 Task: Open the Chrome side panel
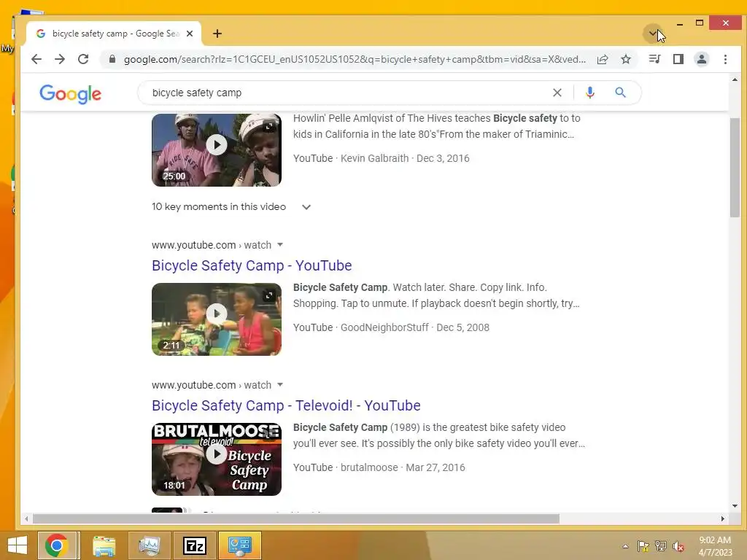(x=678, y=59)
